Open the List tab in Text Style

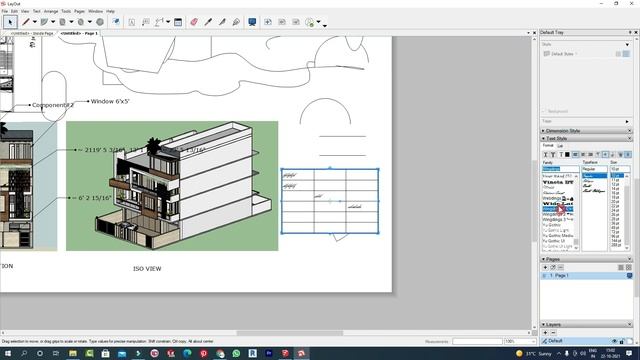click(x=560, y=146)
